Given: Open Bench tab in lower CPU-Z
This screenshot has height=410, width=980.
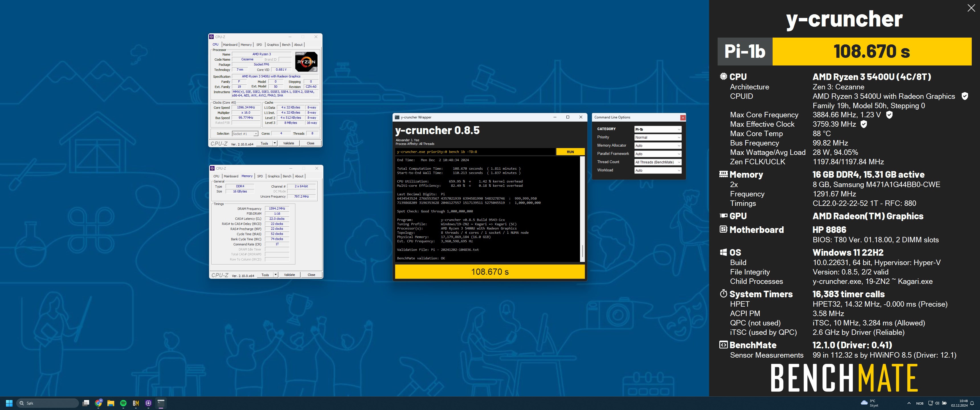Looking at the screenshot, I should (x=287, y=177).
